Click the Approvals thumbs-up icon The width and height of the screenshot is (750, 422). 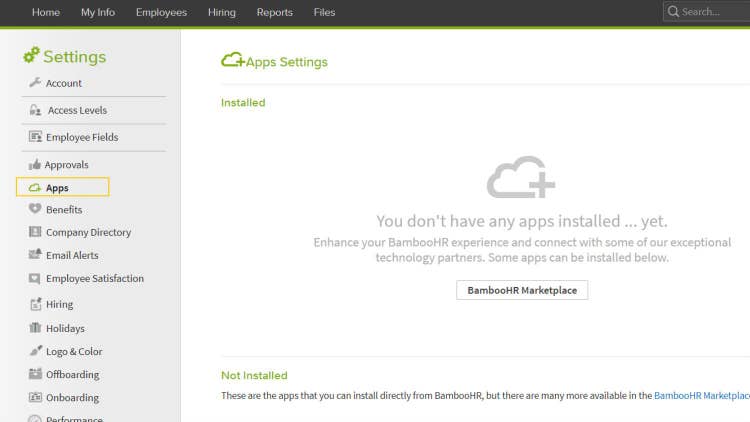(34, 165)
